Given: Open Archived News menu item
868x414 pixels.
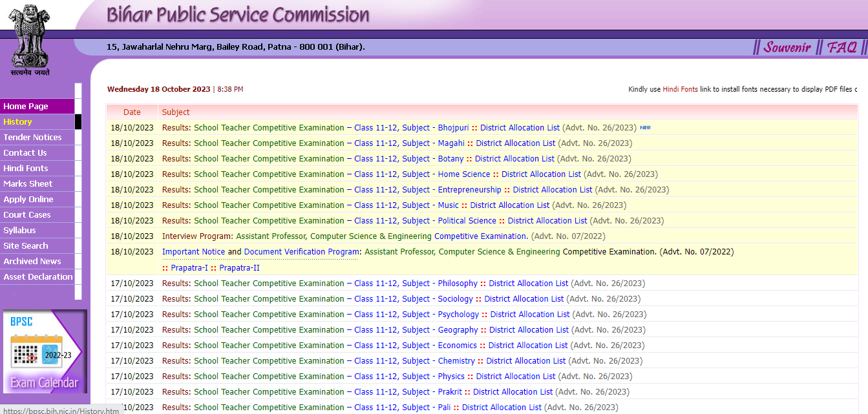Looking at the screenshot, I should click(37, 262).
